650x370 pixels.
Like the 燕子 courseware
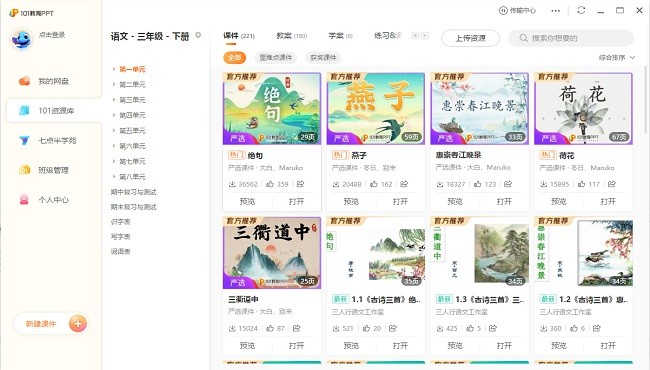point(374,184)
